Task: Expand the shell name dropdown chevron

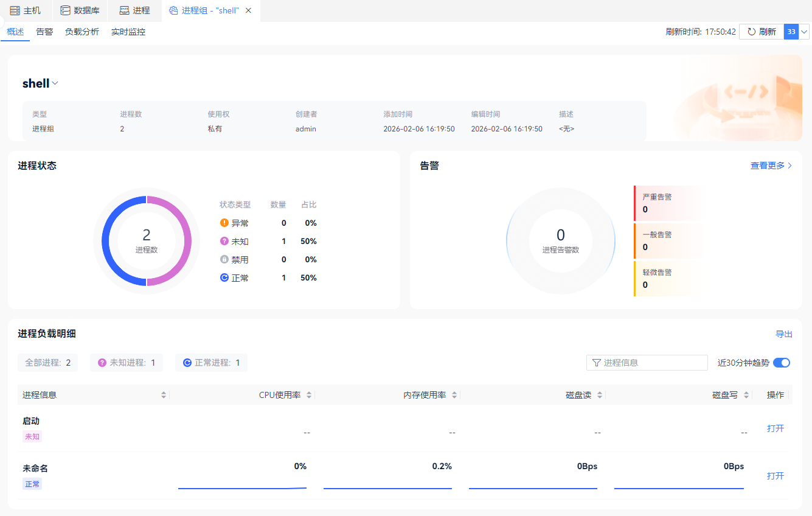Action: 55,83
